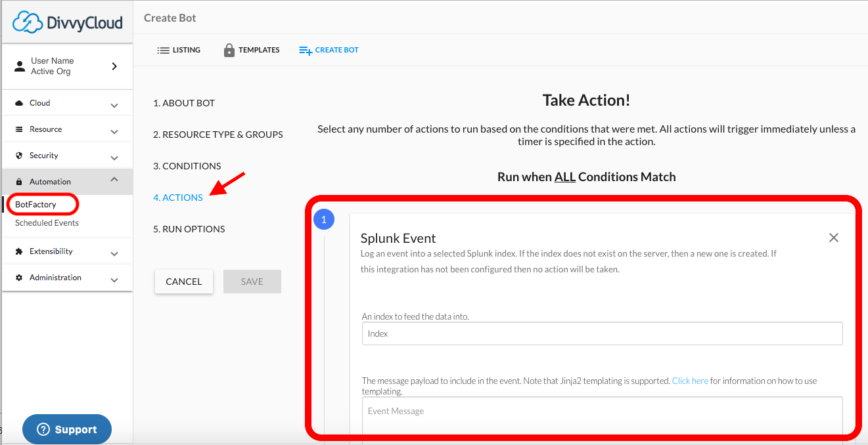Click 'Run when ALL Conditions Match' text
The height and width of the screenshot is (445, 868).
586,177
